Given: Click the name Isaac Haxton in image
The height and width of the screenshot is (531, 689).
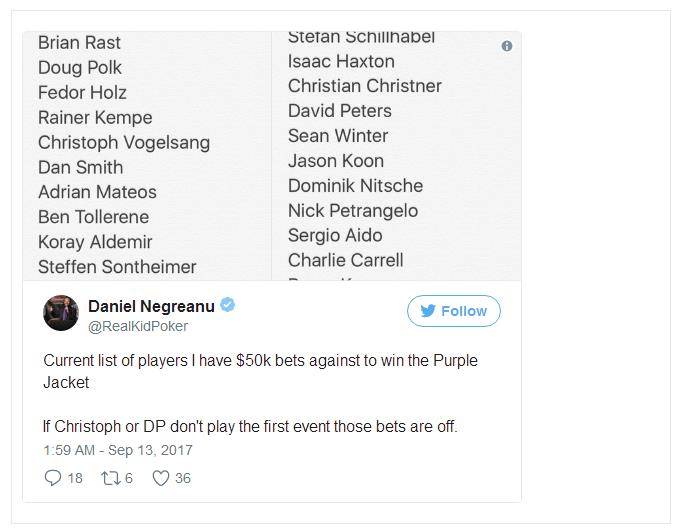Looking at the screenshot, I should pos(341,61).
